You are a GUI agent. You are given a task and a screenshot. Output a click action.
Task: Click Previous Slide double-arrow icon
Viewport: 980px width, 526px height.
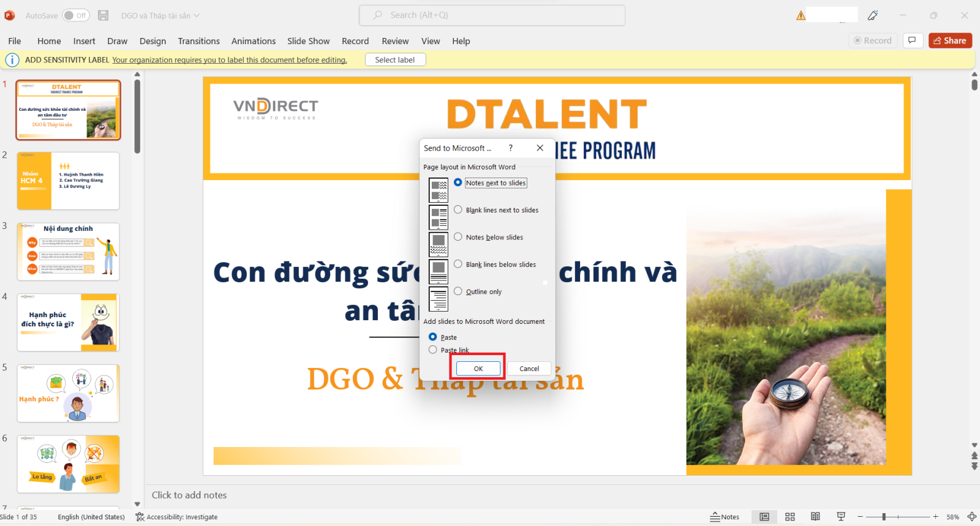[x=974, y=456]
